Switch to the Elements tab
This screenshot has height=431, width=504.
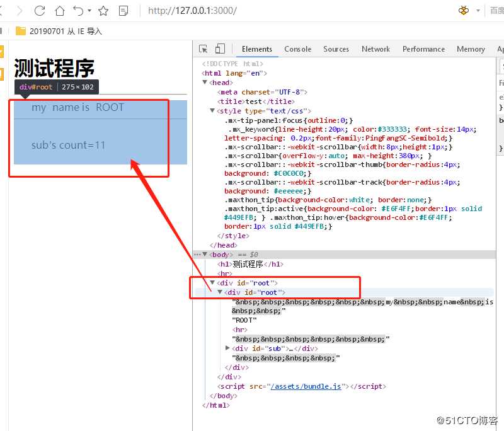(x=257, y=49)
